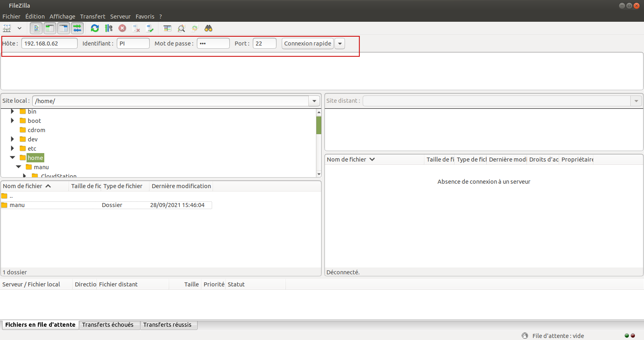Image resolution: width=644 pixels, height=340 pixels.
Task: Toggle transfer queue display
Action: (x=77, y=28)
